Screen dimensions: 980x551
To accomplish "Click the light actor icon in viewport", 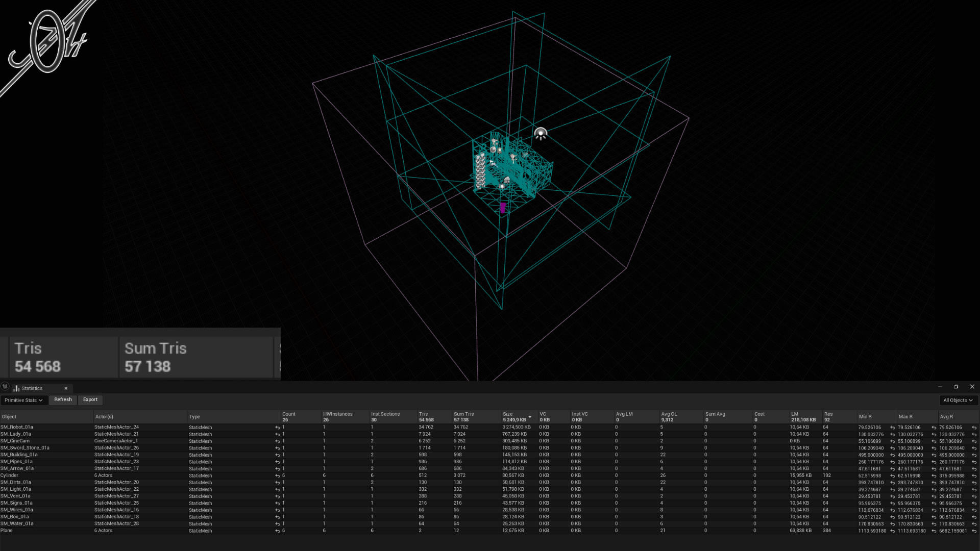I will [541, 134].
